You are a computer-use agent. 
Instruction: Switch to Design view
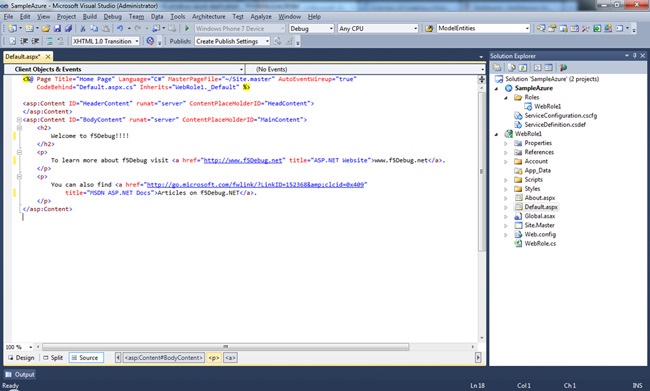point(21,357)
